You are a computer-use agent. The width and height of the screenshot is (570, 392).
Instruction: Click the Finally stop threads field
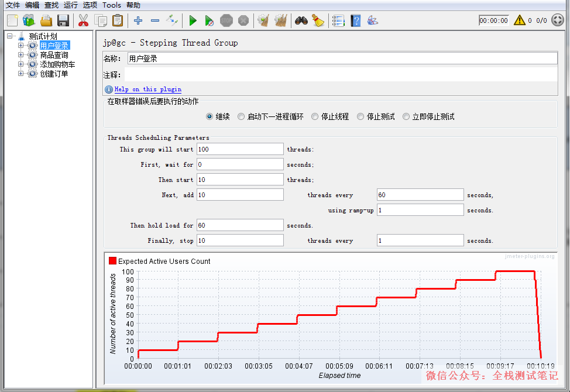(x=240, y=241)
